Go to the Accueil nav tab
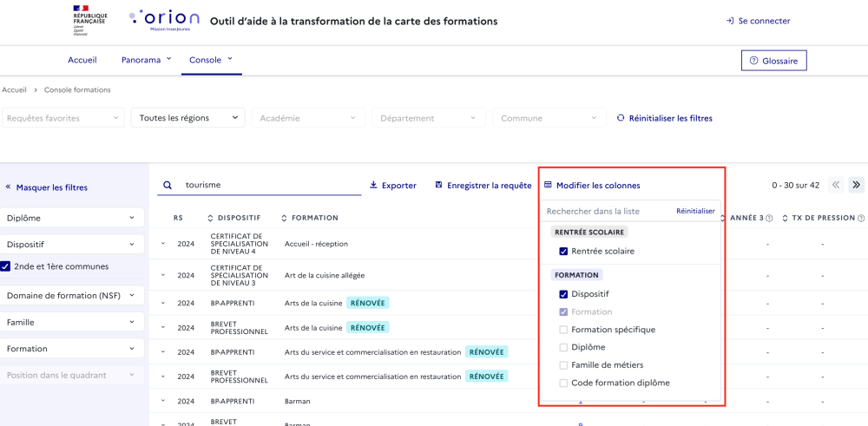 82,60
